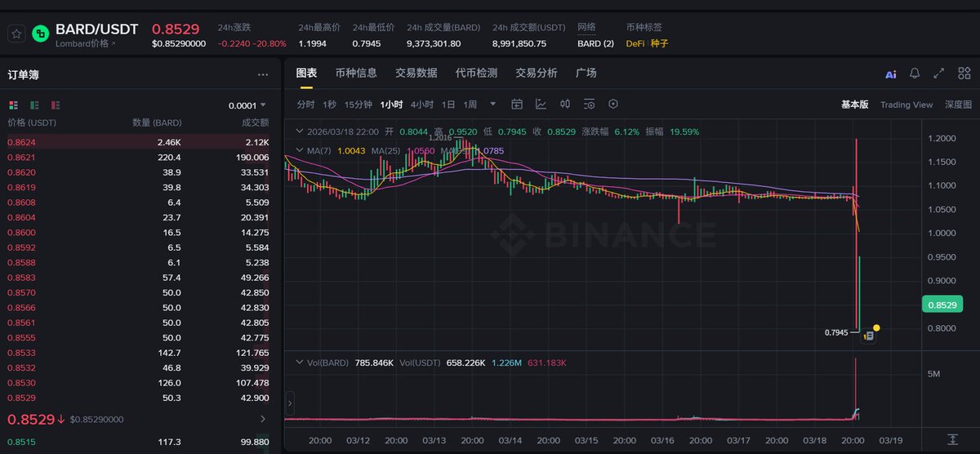
Task: Star BARD/USDT as a favorite
Action: (x=16, y=33)
